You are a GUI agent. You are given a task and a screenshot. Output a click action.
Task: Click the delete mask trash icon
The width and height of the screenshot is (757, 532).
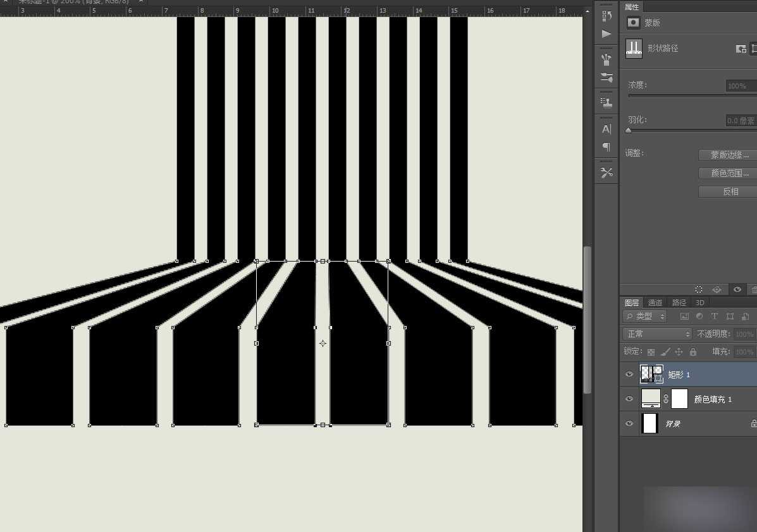pyautogui.click(x=753, y=289)
